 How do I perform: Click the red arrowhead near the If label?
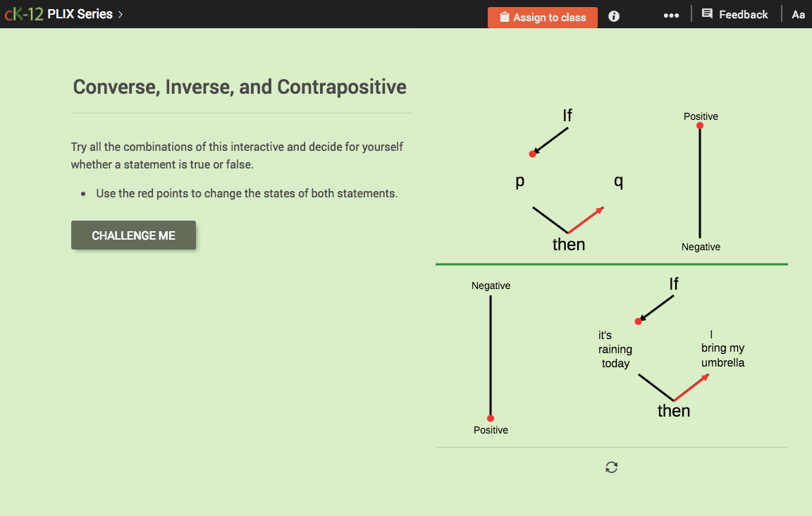click(x=601, y=209)
